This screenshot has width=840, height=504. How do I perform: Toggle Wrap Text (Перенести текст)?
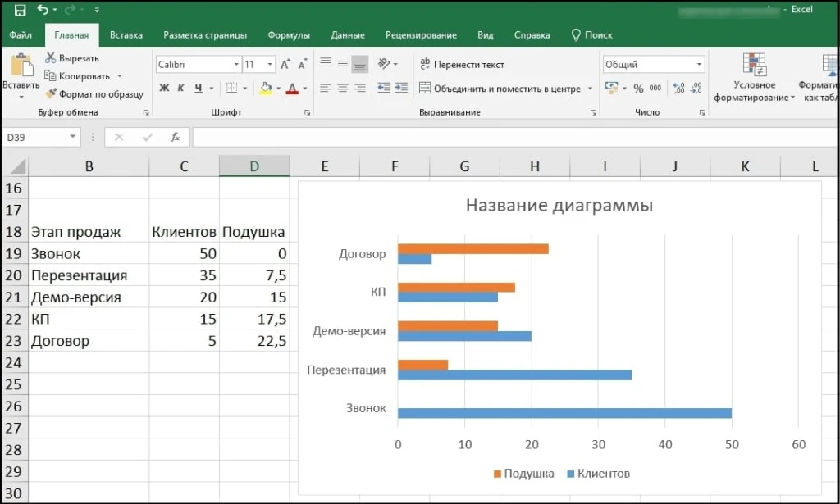[x=461, y=64]
